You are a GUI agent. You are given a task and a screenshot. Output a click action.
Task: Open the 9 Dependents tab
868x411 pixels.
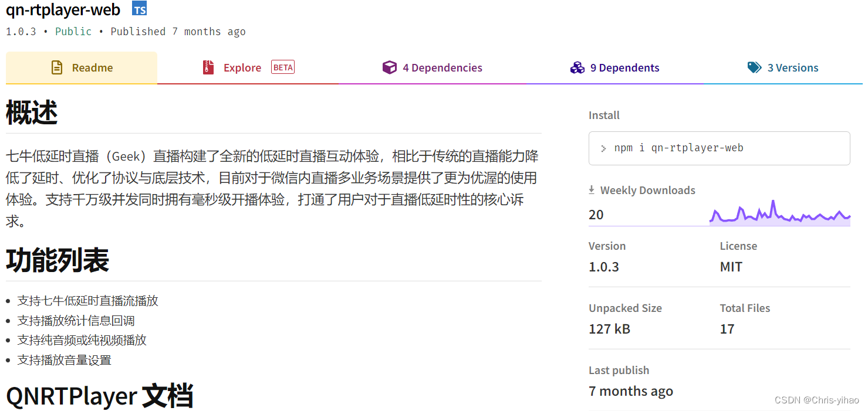[614, 67]
